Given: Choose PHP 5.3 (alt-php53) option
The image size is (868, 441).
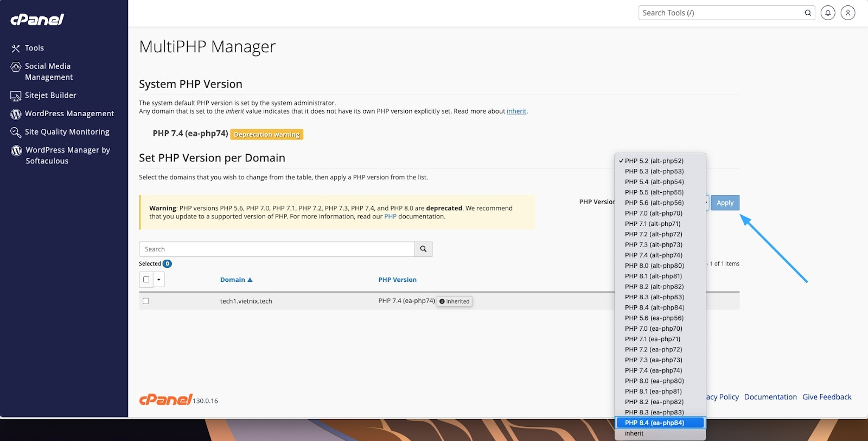Looking at the screenshot, I should (660, 172).
